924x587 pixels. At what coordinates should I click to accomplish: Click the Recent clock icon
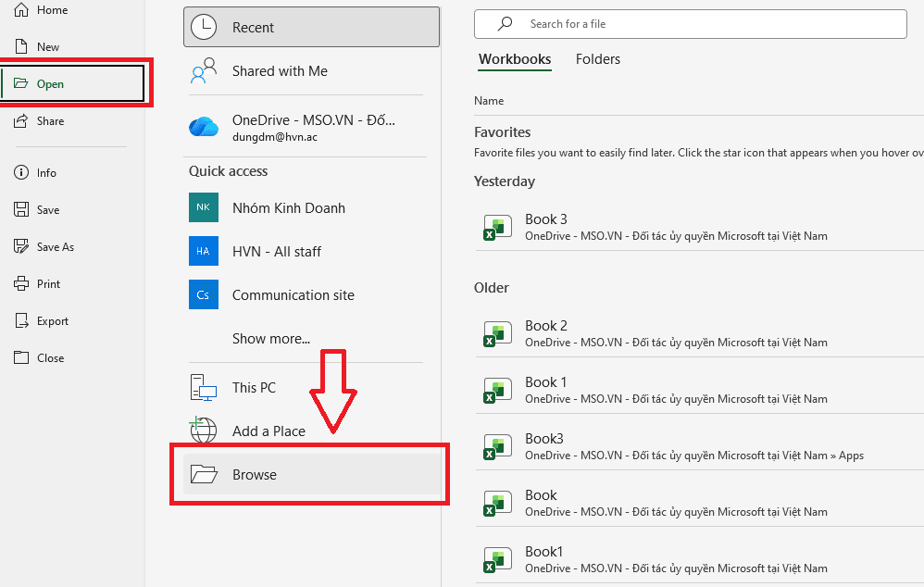pyautogui.click(x=204, y=27)
